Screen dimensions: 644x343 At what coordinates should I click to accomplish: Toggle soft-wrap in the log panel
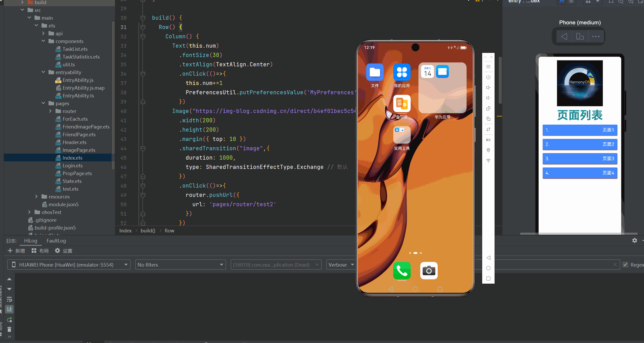click(9, 299)
